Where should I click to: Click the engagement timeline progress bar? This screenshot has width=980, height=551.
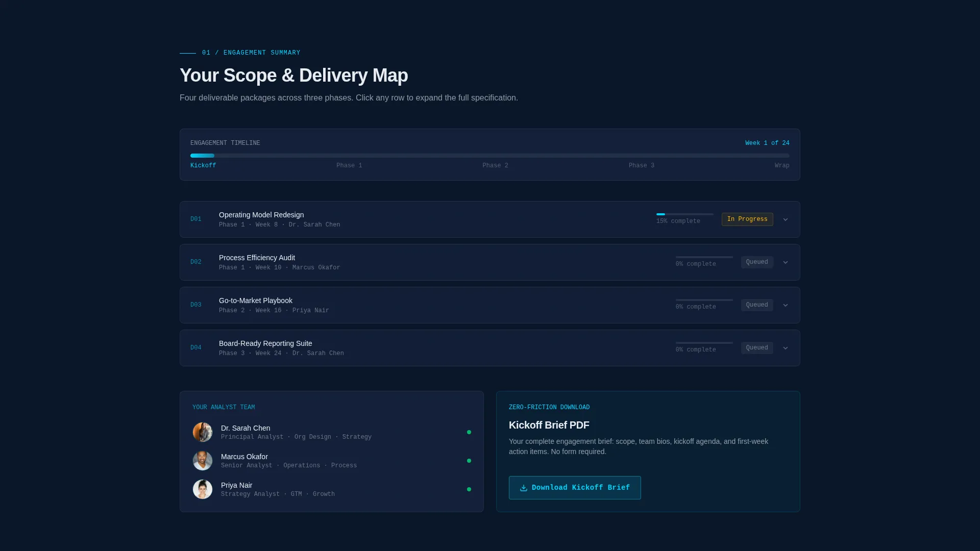(x=490, y=156)
